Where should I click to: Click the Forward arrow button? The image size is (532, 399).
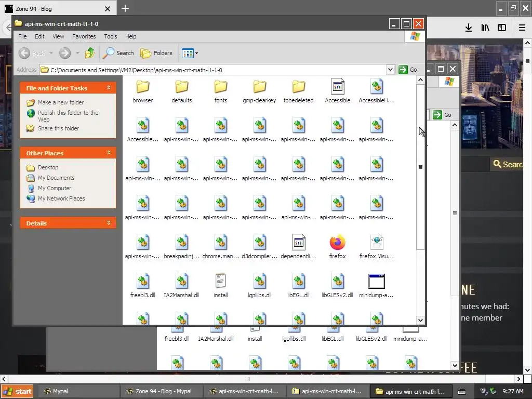pos(65,53)
